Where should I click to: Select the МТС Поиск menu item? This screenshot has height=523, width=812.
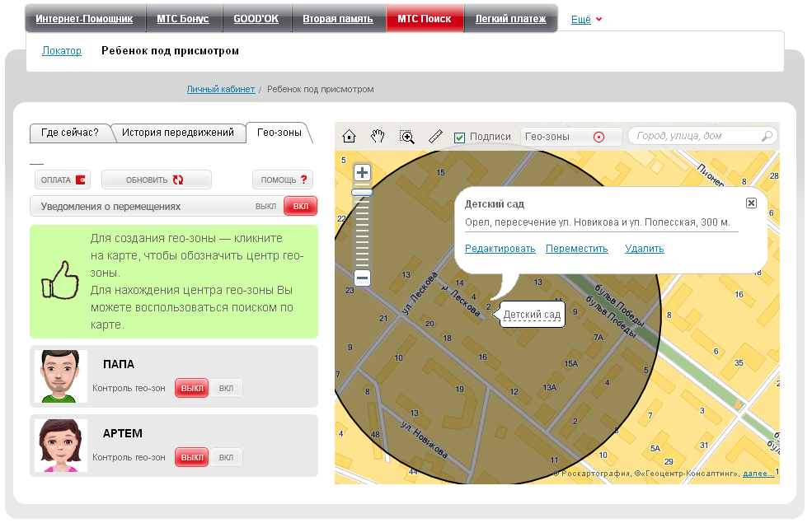tap(424, 19)
